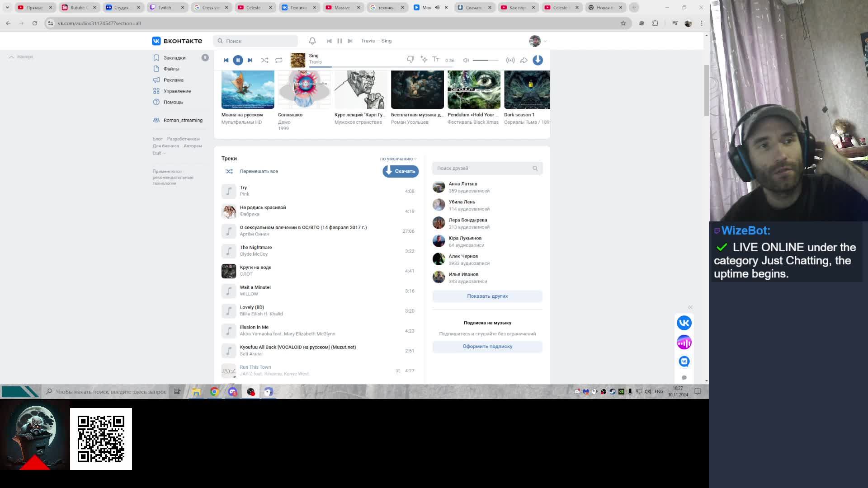Open the profile avatar dropdown menu
Viewport: 868px width, 488px height.
(538, 41)
